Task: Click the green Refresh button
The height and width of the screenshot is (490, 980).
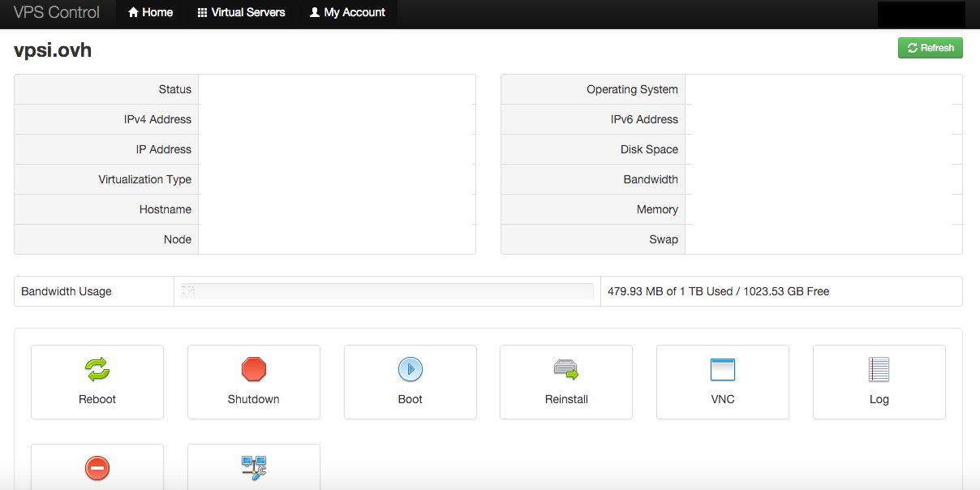Action: pos(930,48)
